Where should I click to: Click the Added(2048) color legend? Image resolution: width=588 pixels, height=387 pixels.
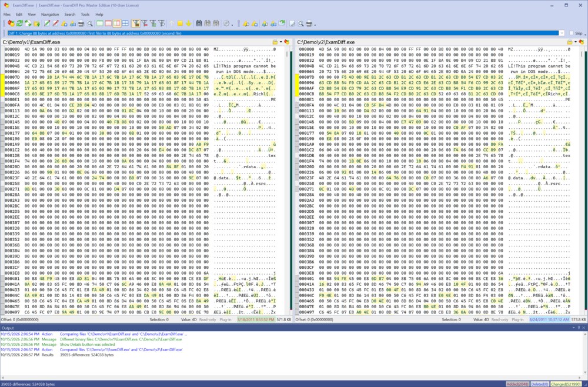click(x=517, y=384)
